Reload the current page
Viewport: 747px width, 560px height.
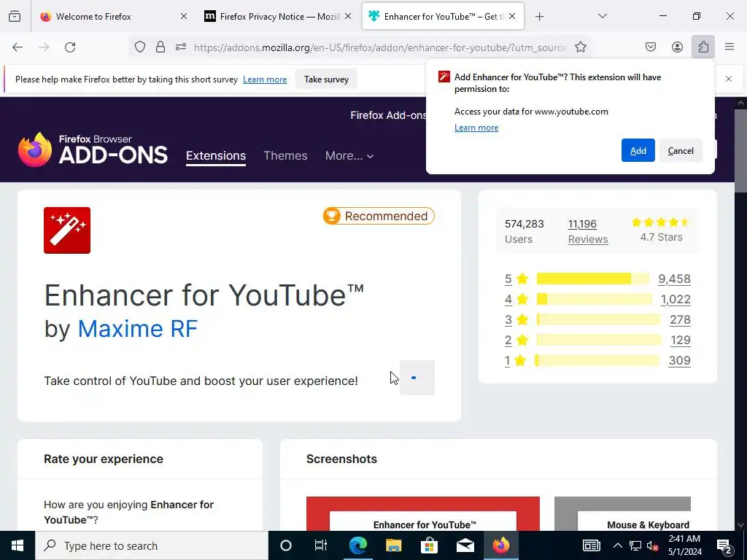pyautogui.click(x=70, y=47)
